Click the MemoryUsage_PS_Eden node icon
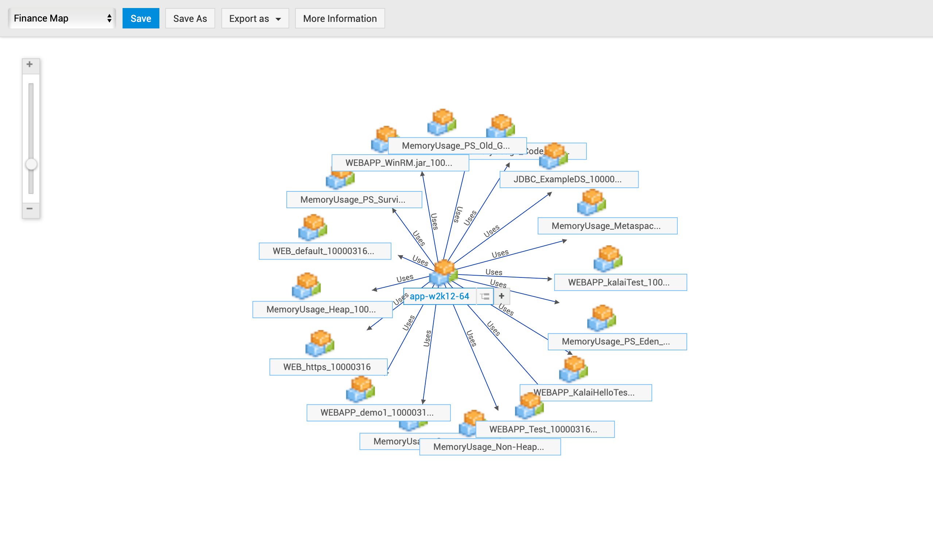Screen dimensions: 933x560 tap(601, 318)
